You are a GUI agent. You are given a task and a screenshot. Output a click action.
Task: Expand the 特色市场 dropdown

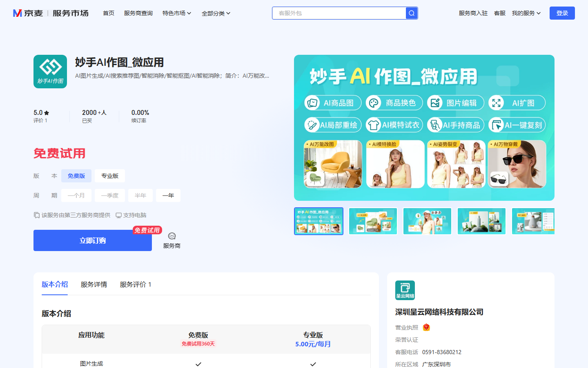pos(177,13)
